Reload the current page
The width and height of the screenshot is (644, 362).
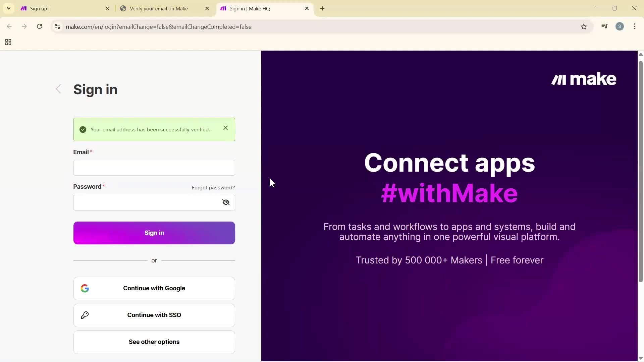coord(39,26)
